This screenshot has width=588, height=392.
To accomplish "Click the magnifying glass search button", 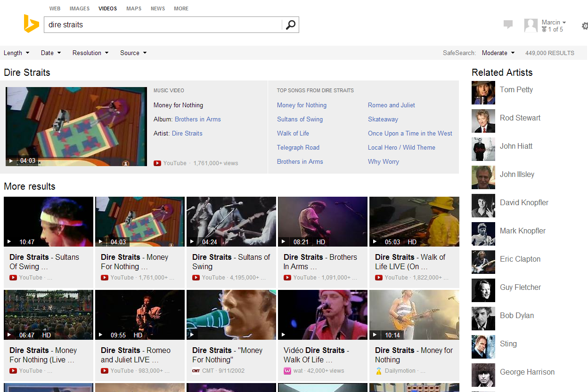I will pyautogui.click(x=290, y=25).
